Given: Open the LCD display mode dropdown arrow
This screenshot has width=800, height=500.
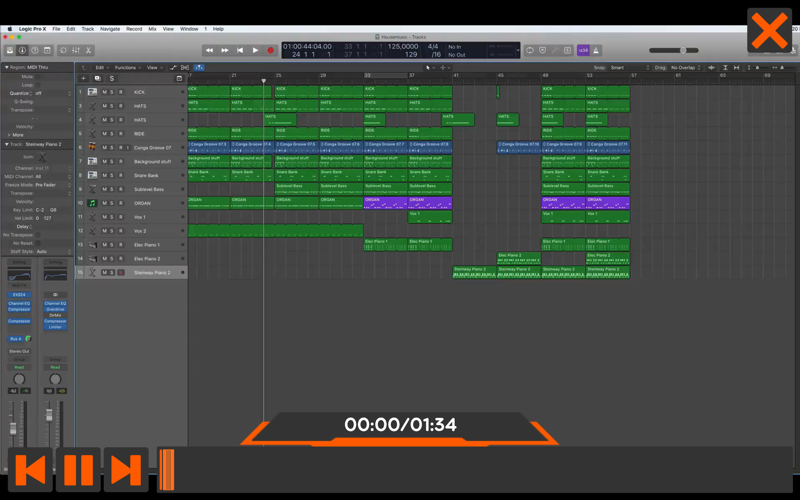Looking at the screenshot, I should (518, 50).
